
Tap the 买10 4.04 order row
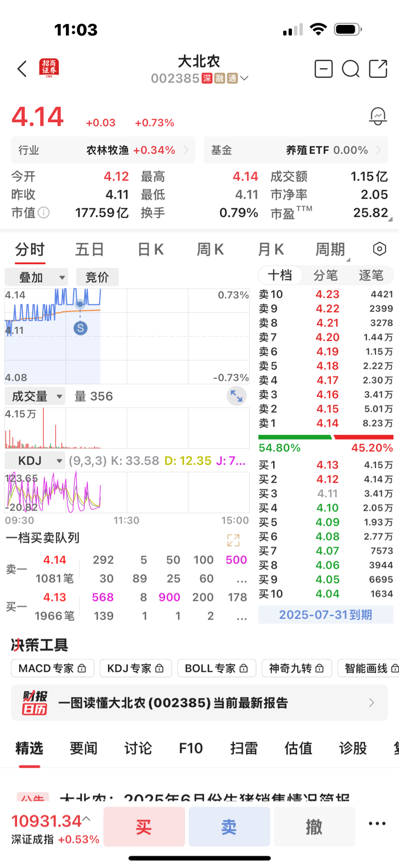pyautogui.click(x=326, y=594)
